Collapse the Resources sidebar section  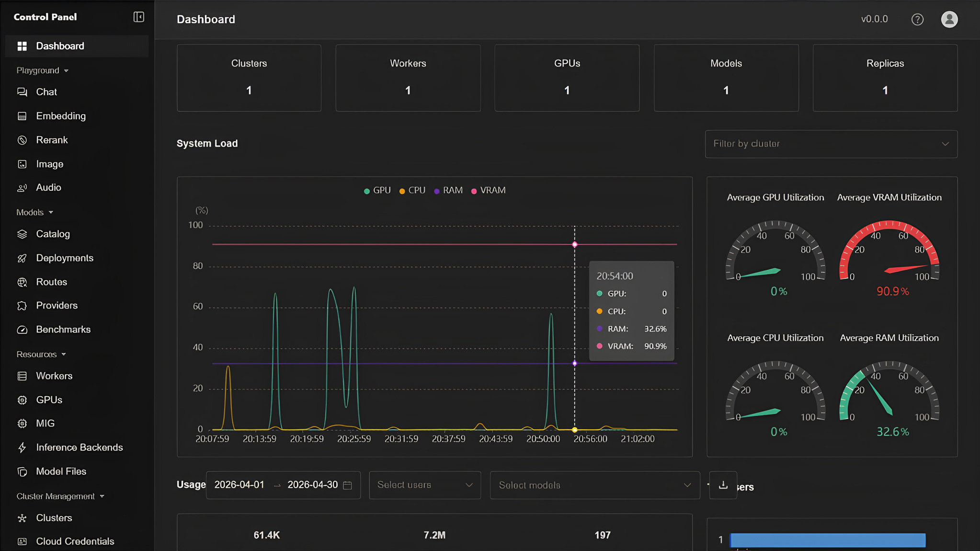pos(41,355)
